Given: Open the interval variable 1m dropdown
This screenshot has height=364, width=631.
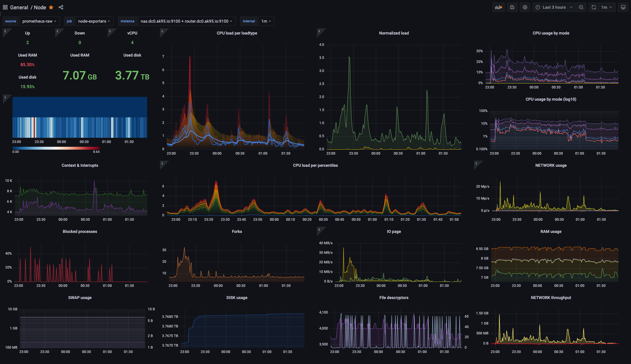Looking at the screenshot, I should (x=266, y=21).
